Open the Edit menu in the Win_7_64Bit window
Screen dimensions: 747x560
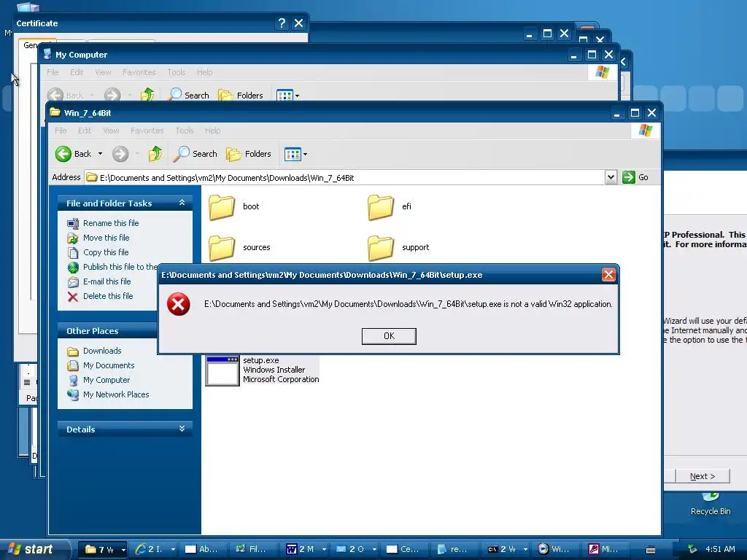[x=85, y=131]
